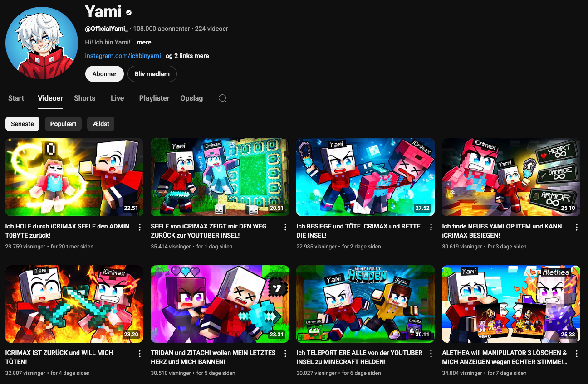Open title 'Ich finde NEUES YAMI OP ITEM'

(x=502, y=231)
